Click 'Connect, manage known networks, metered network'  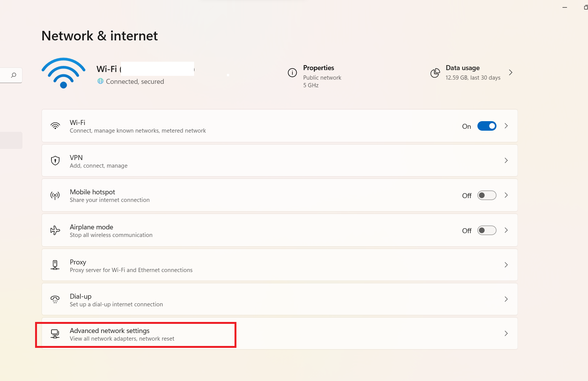[x=138, y=131]
